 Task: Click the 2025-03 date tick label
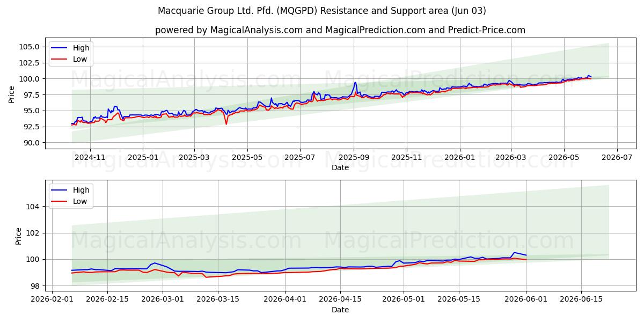click(194, 157)
